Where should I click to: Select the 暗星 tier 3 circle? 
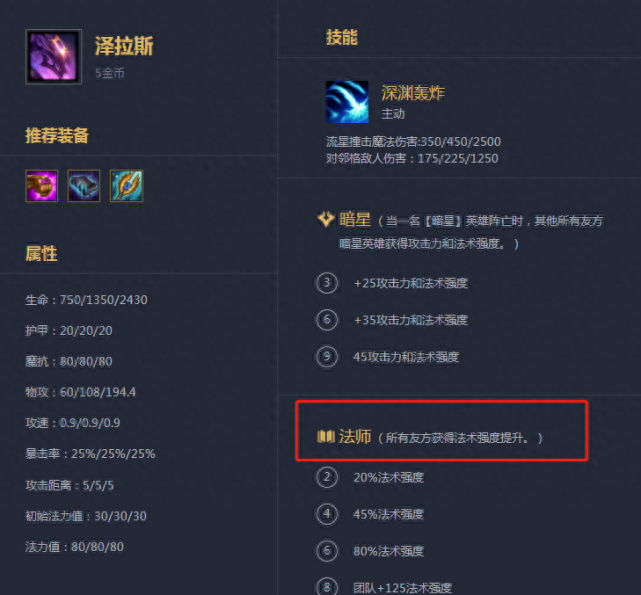(327, 283)
